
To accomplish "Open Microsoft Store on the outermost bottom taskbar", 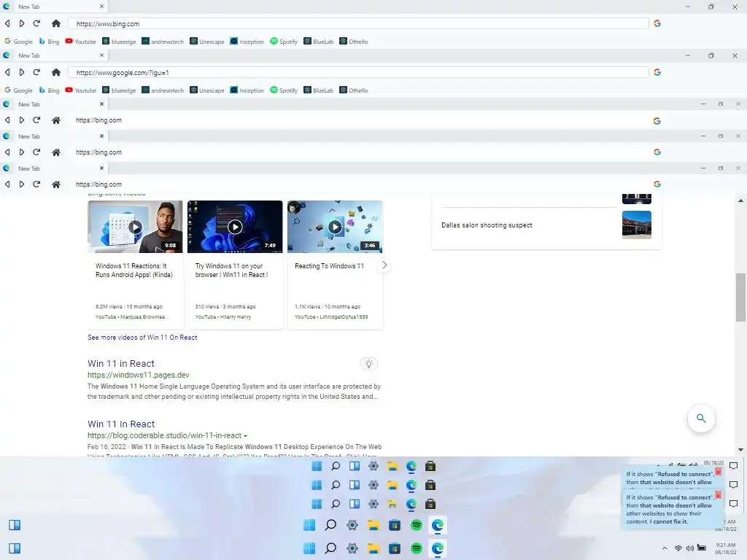I will point(395,548).
